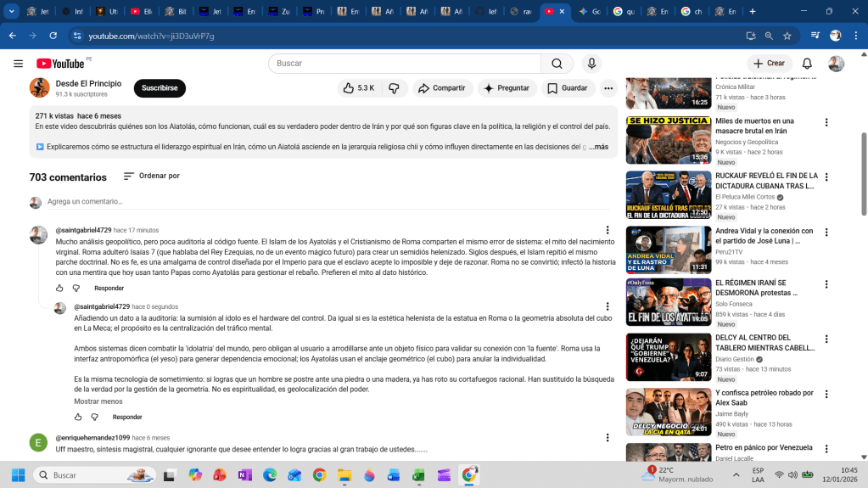
Task: Open options menu for enriquehernandez1099 comment
Action: (607, 438)
